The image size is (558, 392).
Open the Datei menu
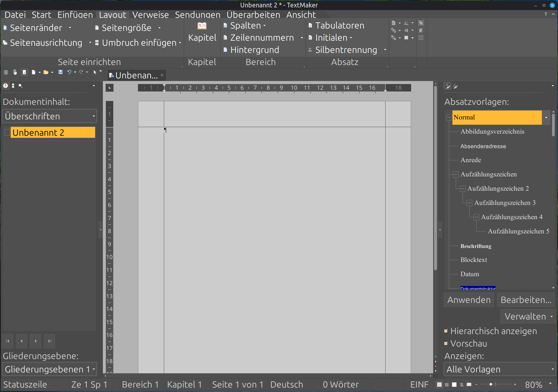(x=15, y=15)
